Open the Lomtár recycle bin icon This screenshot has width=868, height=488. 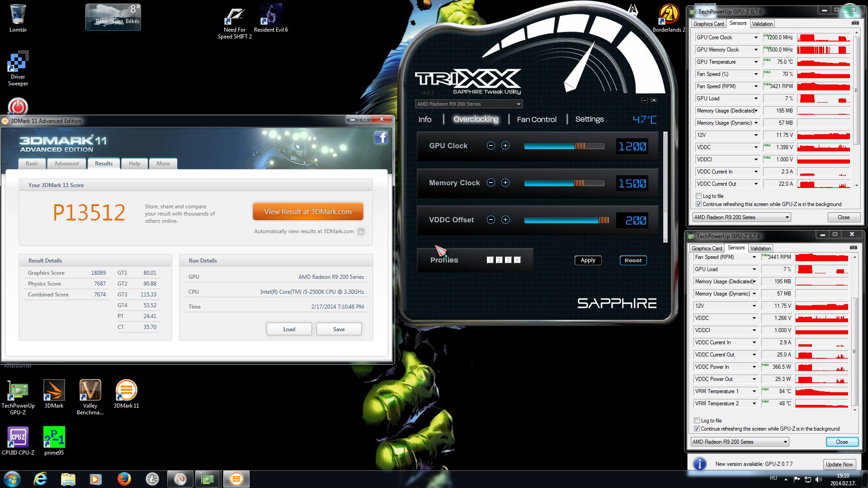(x=18, y=18)
